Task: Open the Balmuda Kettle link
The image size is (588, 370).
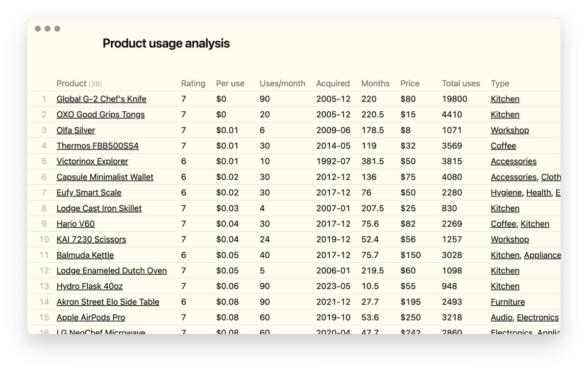Action: [x=85, y=255]
